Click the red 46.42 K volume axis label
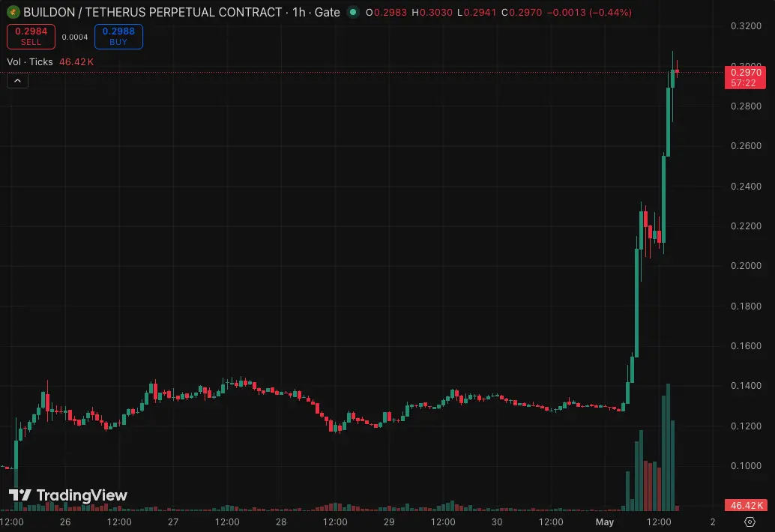Screen dimensions: 775x532 click(x=745, y=505)
